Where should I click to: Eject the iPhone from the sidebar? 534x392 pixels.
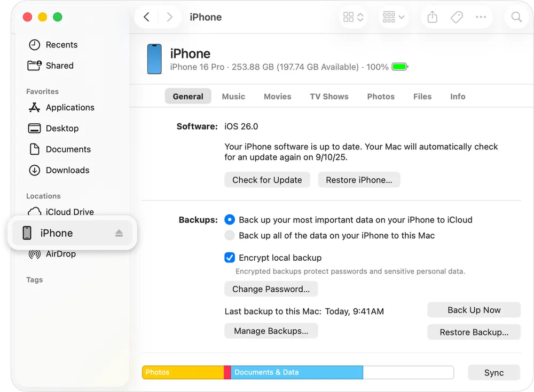[119, 233]
